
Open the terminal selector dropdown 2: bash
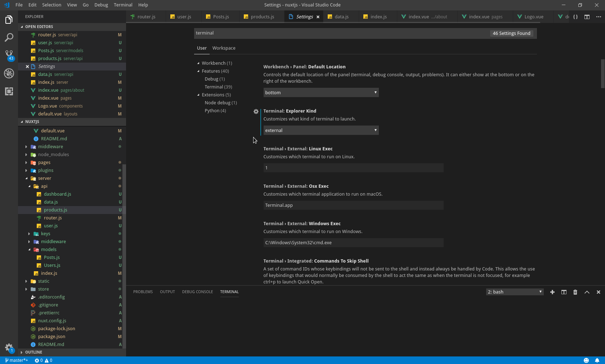point(515,292)
